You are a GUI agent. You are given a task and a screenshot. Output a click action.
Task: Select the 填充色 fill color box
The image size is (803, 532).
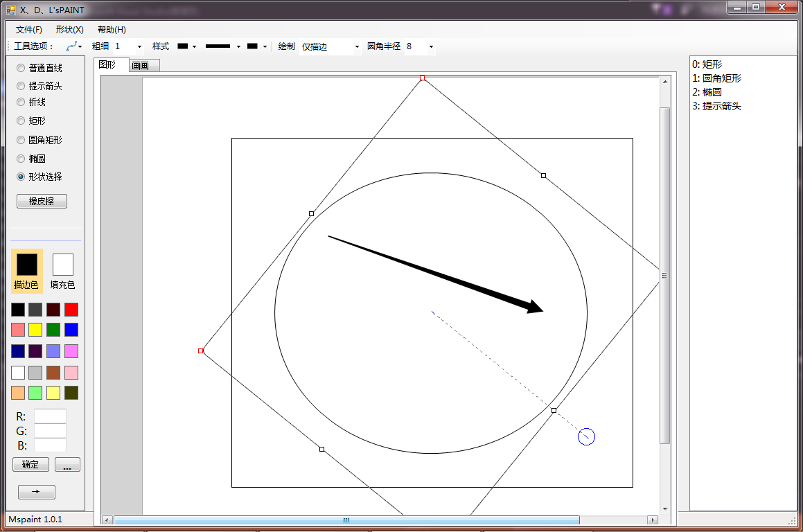point(62,265)
